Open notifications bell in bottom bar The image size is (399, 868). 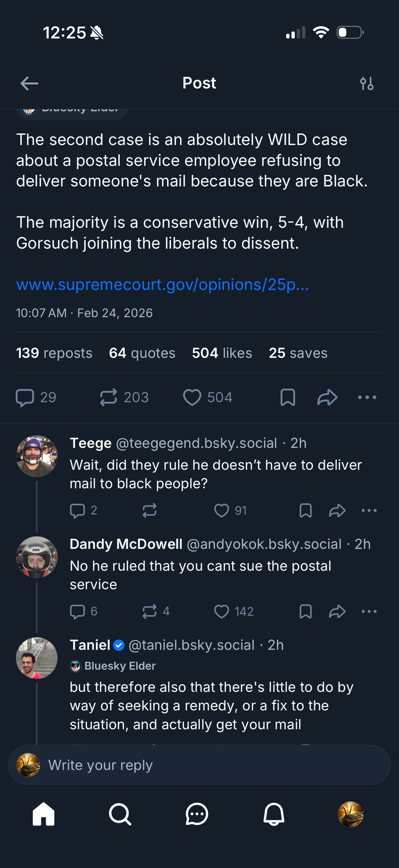274,814
